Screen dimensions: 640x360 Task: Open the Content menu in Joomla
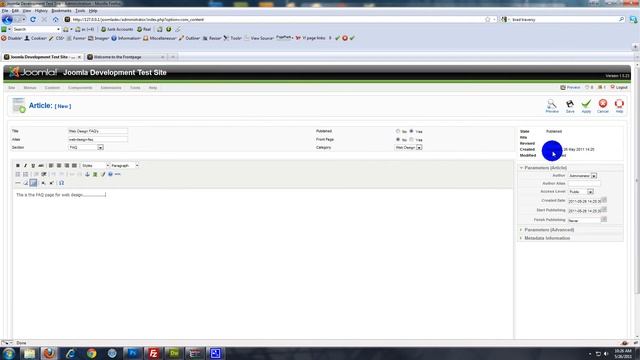point(52,88)
